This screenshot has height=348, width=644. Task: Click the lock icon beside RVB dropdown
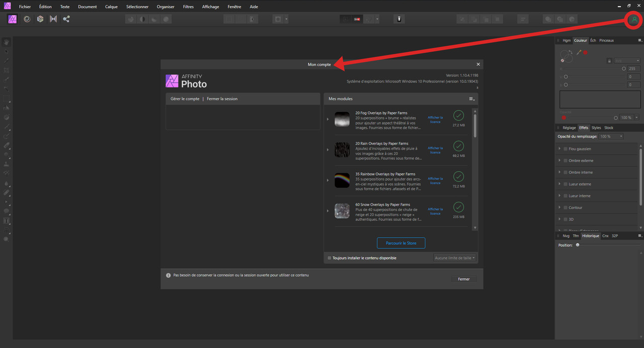point(609,60)
